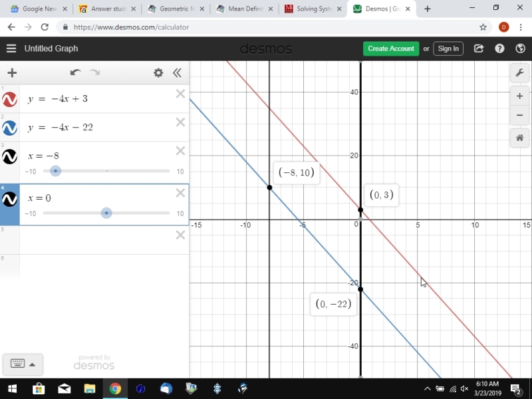Open the Windows Start menu

12,388
